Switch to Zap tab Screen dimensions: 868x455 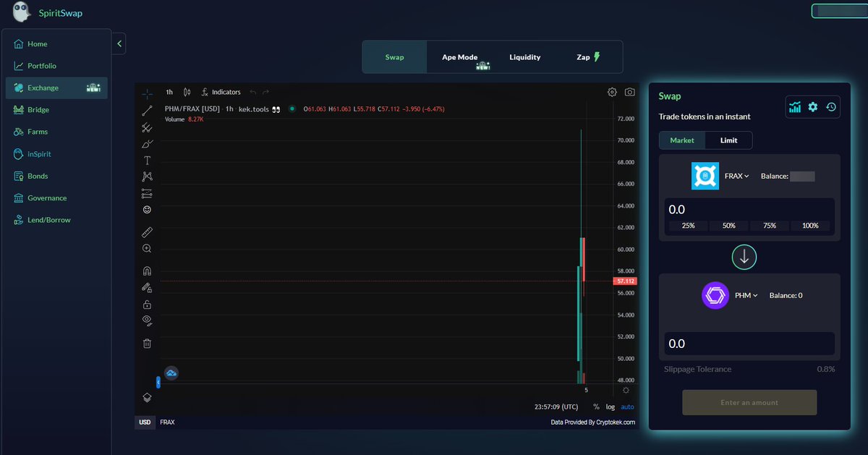click(589, 57)
